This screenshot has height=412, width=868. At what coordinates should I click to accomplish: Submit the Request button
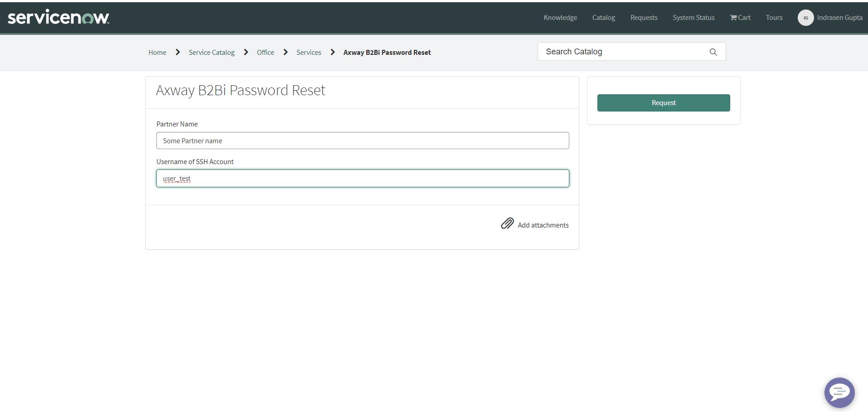point(664,103)
